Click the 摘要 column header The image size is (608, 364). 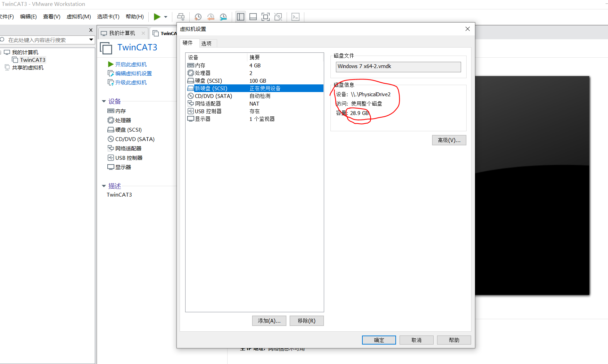(285, 57)
